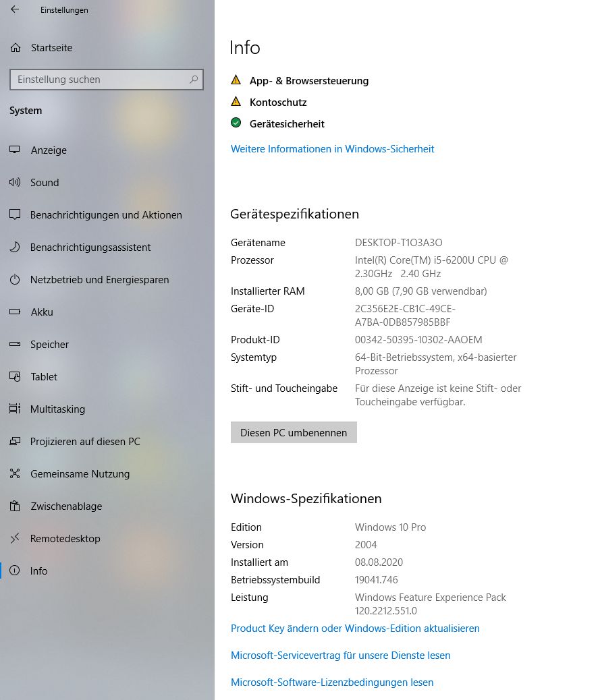600x700 pixels.
Task: Select the Anzeige monitor icon
Action: (15, 150)
